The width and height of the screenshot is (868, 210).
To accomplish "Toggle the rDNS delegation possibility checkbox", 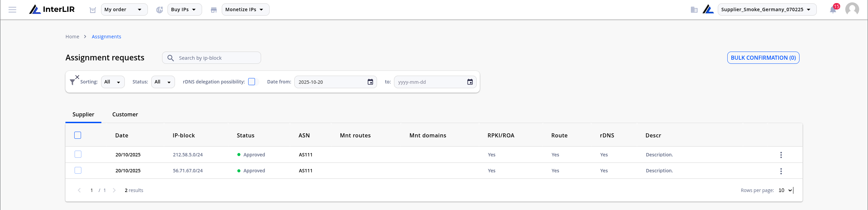I will 252,82.
